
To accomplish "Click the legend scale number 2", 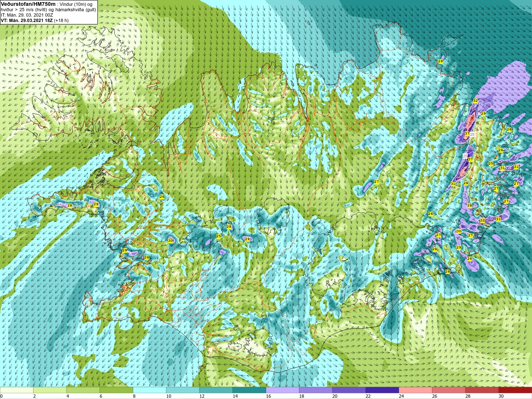I will tap(34, 396).
